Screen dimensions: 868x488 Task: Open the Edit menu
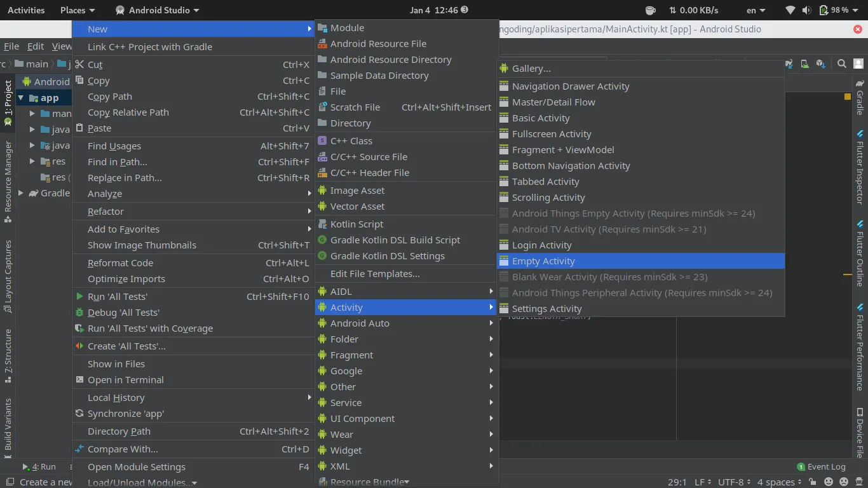tap(36, 46)
